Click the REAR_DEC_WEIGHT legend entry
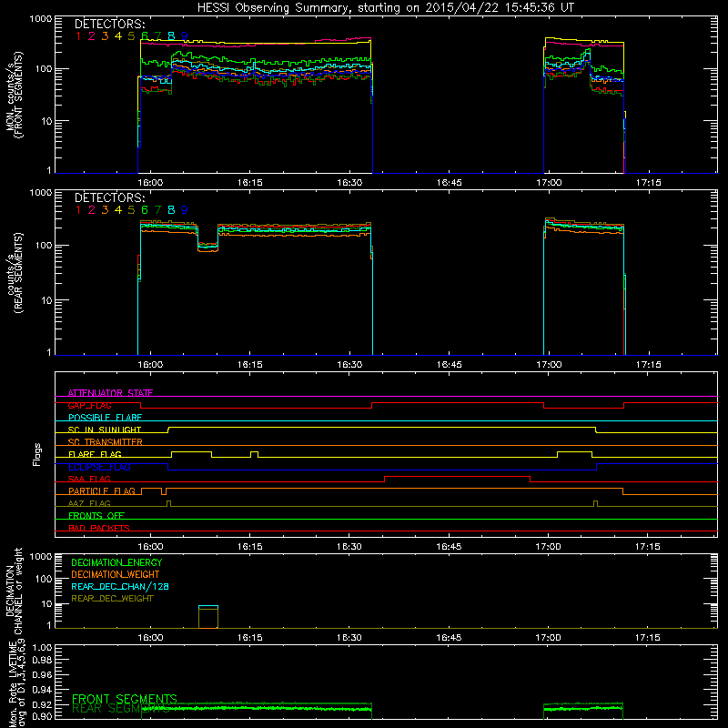 pos(112,599)
